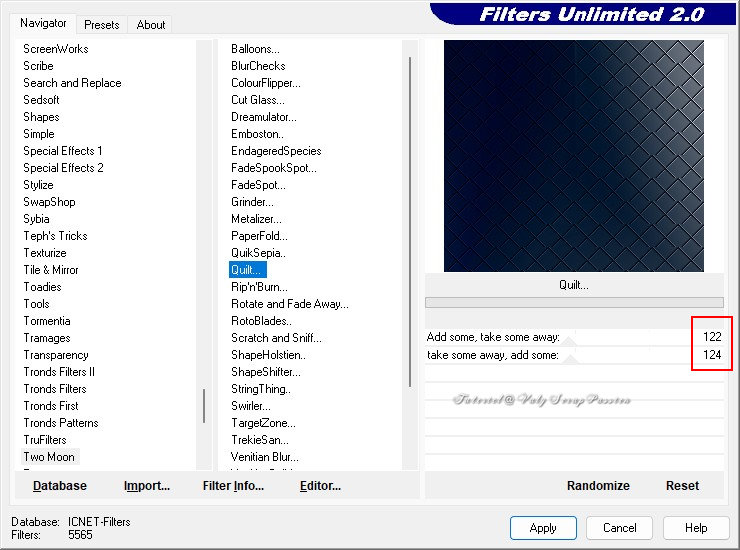Open the filter Editor...
The width and height of the screenshot is (740, 550).
click(x=320, y=486)
